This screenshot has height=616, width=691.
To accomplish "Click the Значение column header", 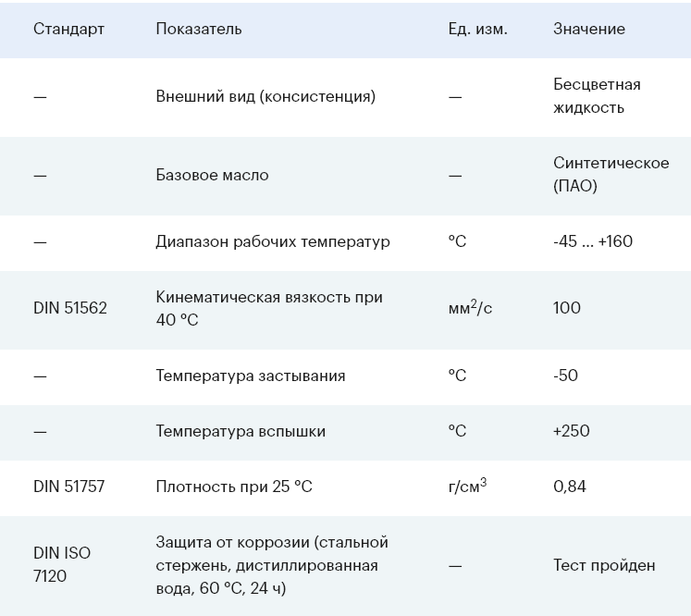I will point(589,29).
